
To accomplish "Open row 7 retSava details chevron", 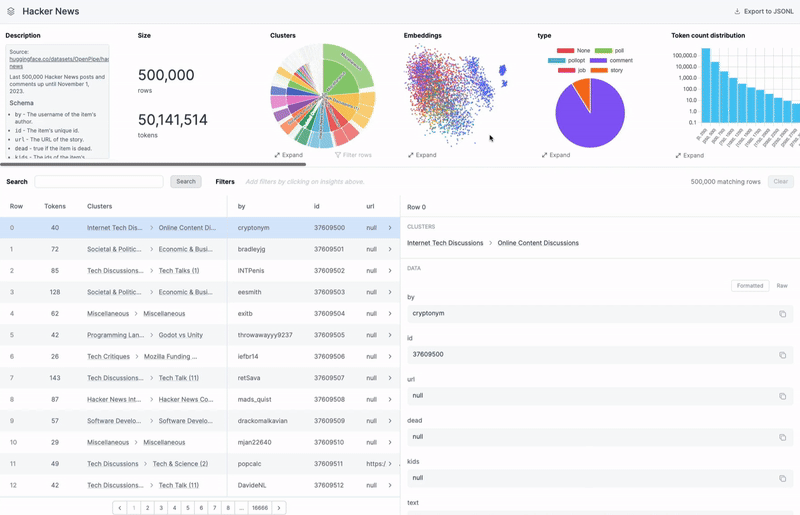I will click(390, 378).
